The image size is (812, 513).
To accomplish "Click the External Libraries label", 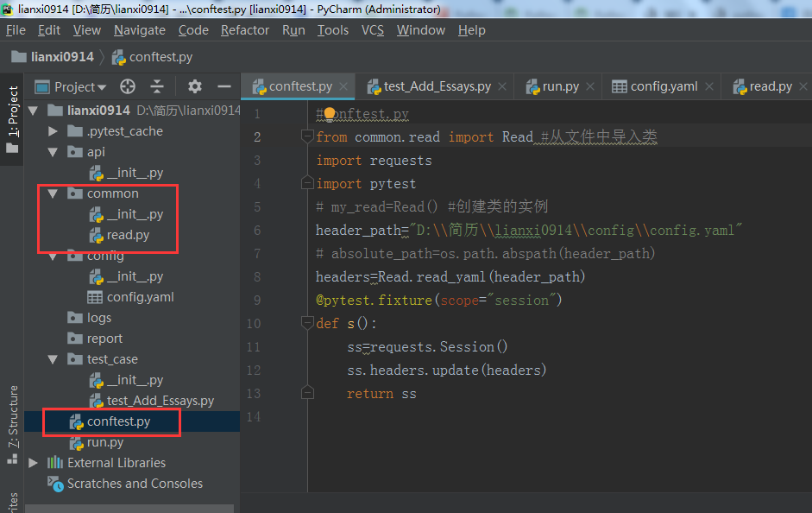I will pos(116,463).
